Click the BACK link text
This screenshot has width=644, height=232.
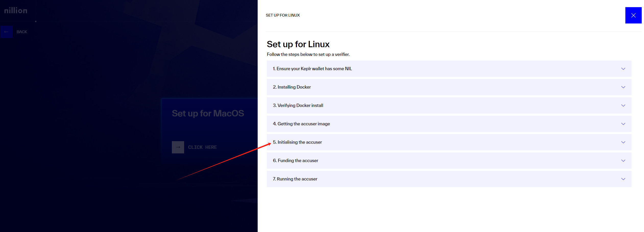click(22, 32)
